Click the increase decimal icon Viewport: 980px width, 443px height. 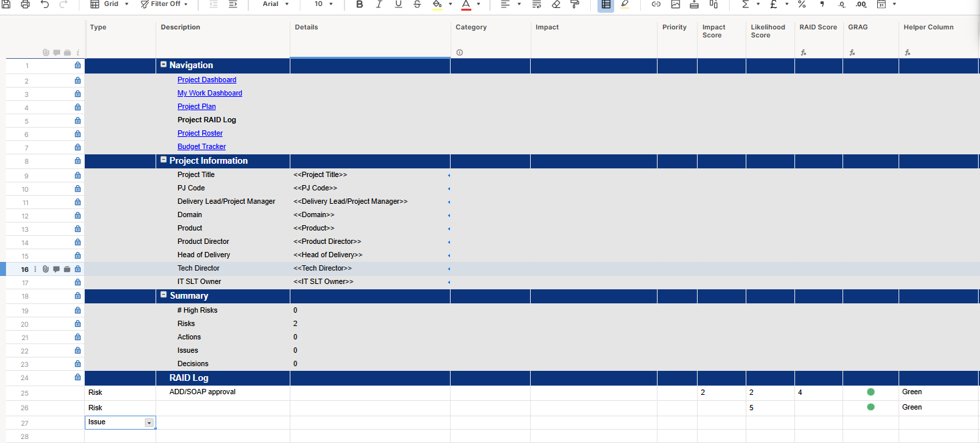click(861, 4)
